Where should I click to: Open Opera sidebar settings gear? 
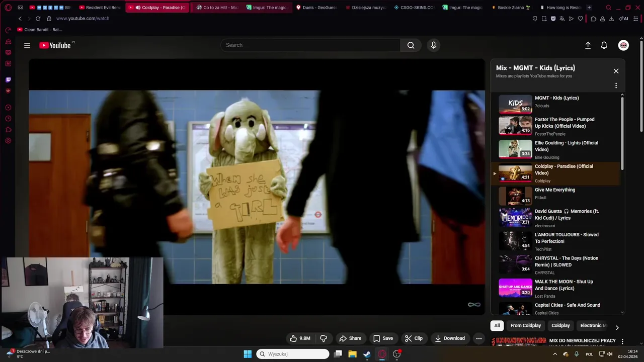[8, 141]
